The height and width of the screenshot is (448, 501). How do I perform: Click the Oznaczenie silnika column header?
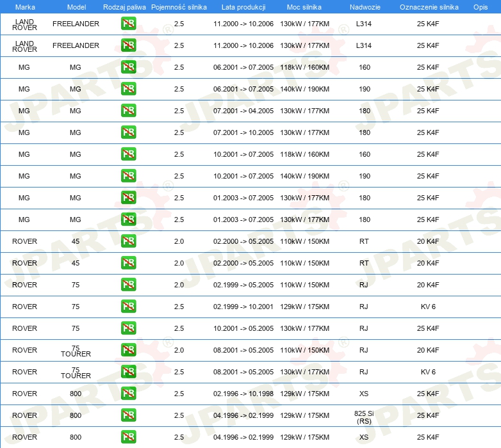tap(429, 7)
